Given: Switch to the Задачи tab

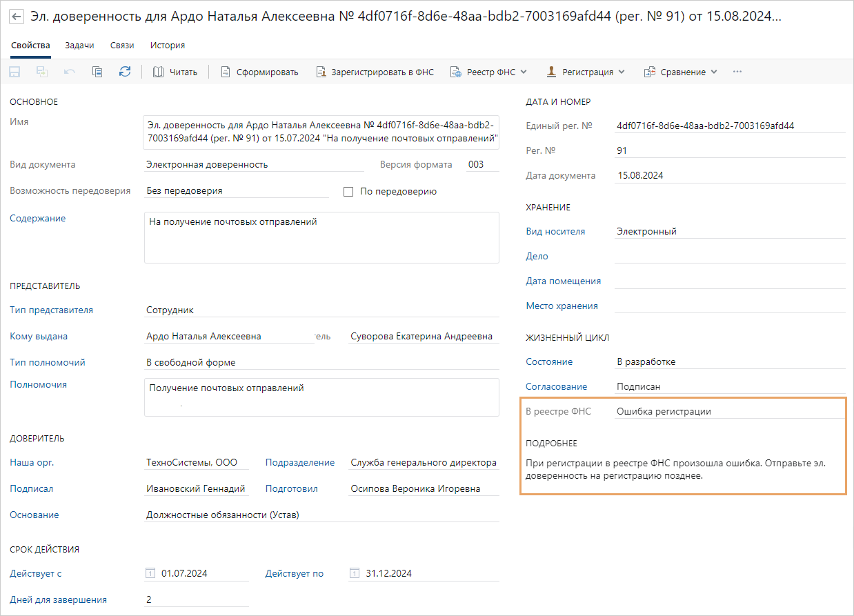Looking at the screenshot, I should click(79, 46).
